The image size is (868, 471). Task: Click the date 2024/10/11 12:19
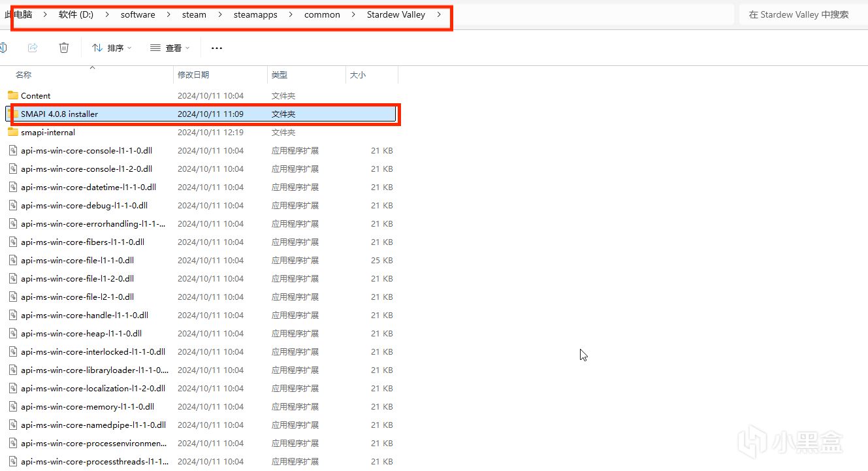(210, 132)
